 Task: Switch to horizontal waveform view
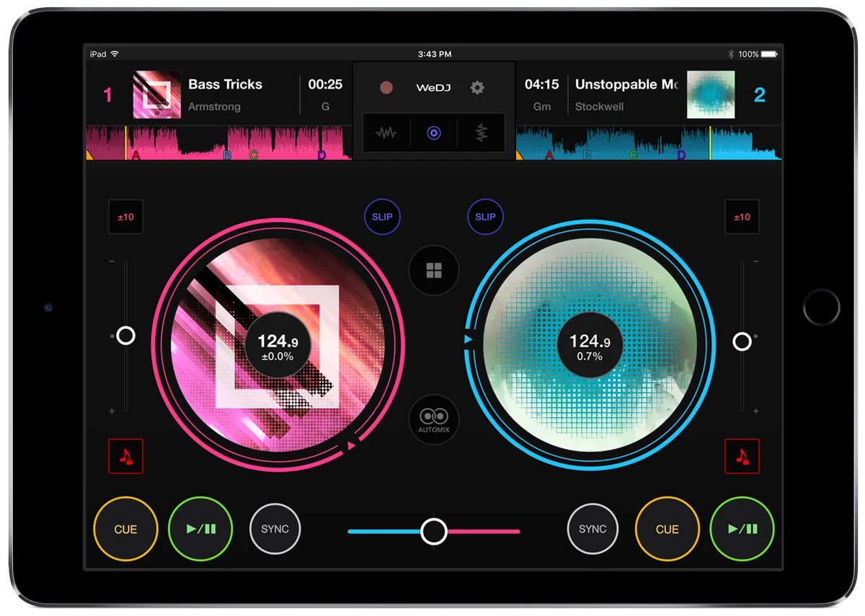386,133
